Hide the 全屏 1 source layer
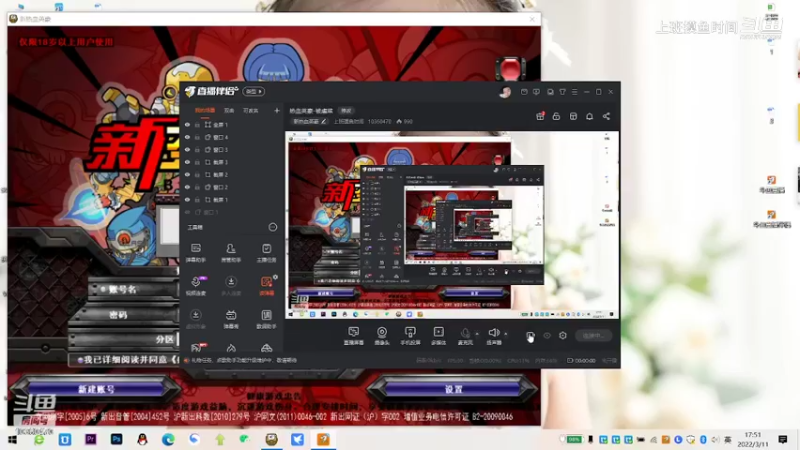The width and height of the screenshot is (800, 450). point(187,124)
